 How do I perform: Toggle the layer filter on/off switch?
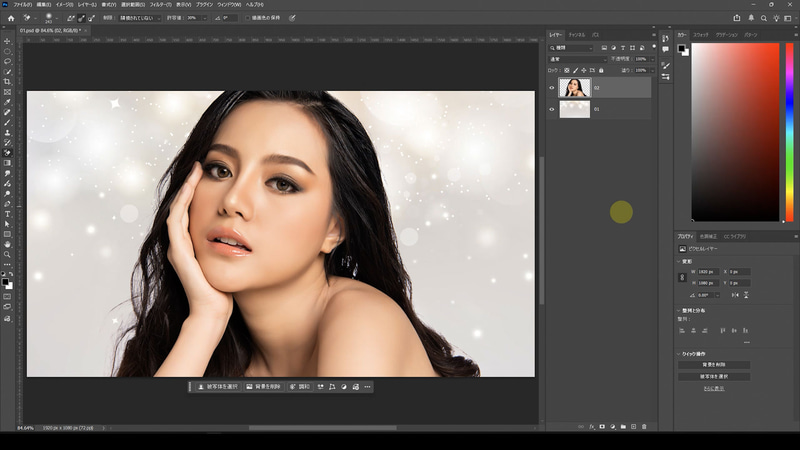(654, 46)
